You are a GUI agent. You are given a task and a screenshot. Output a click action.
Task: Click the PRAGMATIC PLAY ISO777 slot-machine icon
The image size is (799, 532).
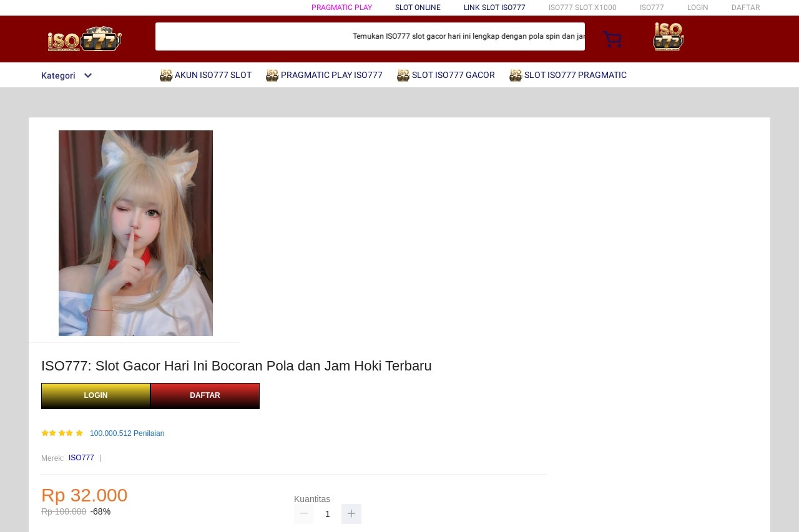coord(272,75)
